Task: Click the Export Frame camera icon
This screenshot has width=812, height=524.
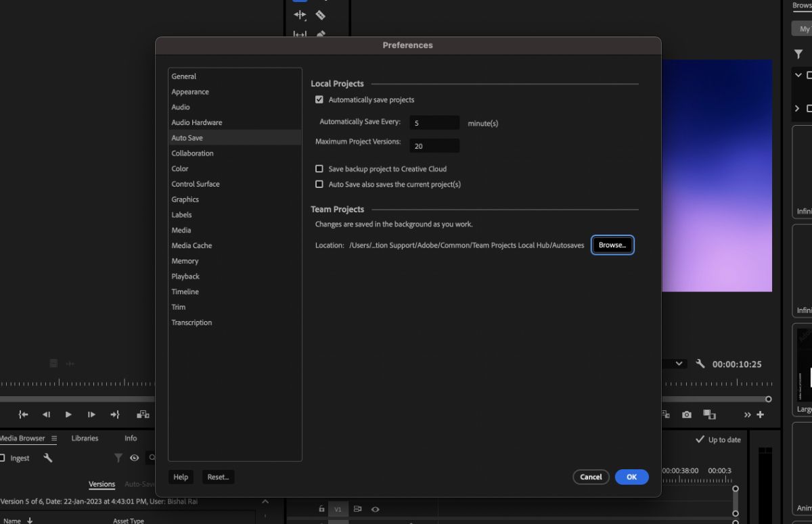Action: coord(687,414)
